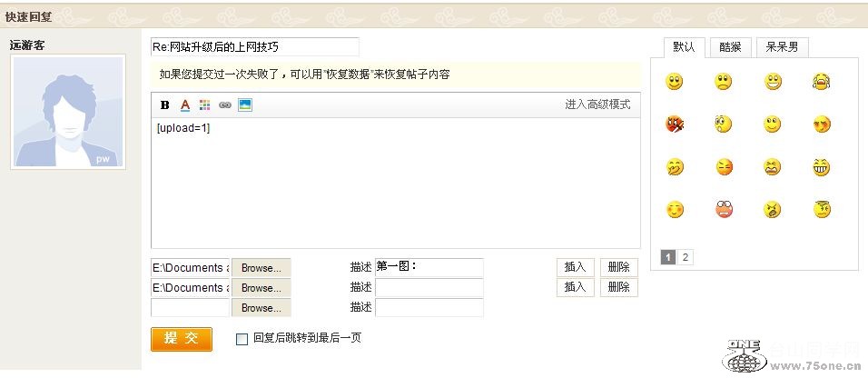Switch to the 呆呆男 emoticon tab

click(x=781, y=47)
